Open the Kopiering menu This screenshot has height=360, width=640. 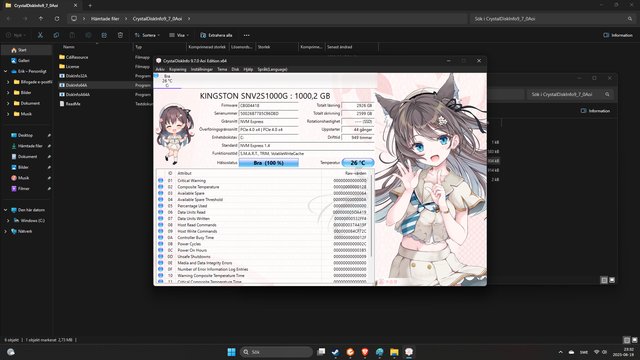pos(178,69)
